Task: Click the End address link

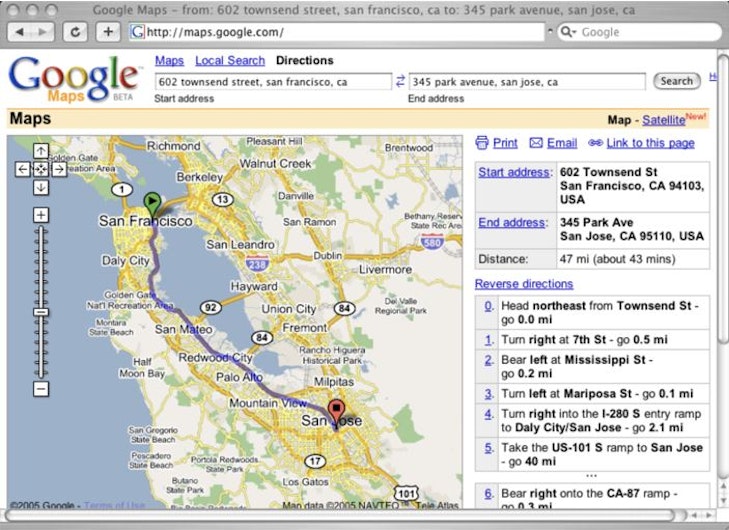Action: [x=512, y=222]
